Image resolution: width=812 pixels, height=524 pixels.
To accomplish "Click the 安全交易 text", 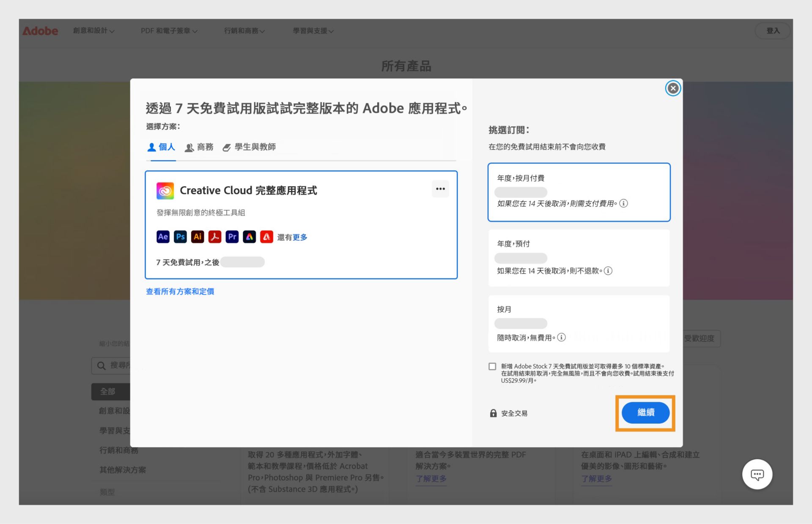I will pyautogui.click(x=514, y=413).
